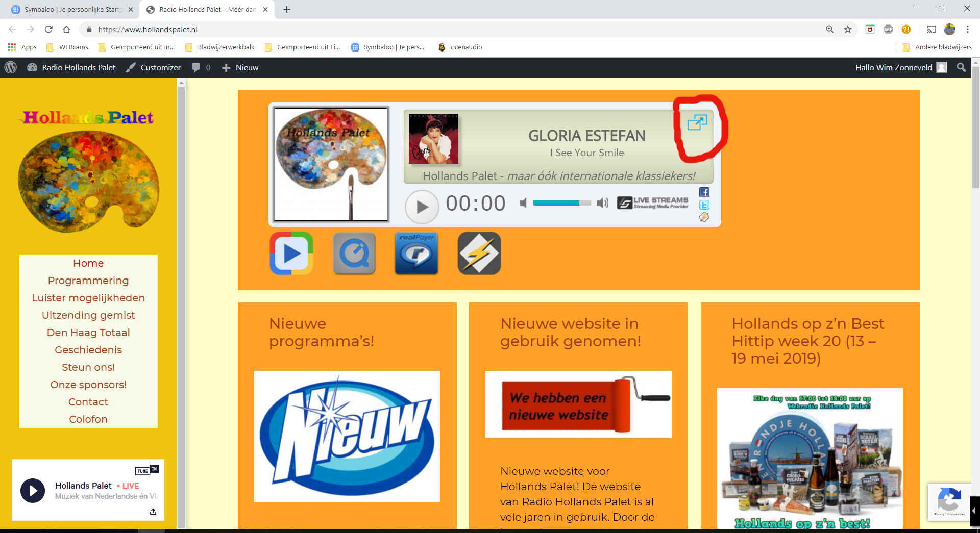This screenshot has width=980, height=533.
Task: Open Nieuwe programma's! article title
Action: [x=322, y=332]
